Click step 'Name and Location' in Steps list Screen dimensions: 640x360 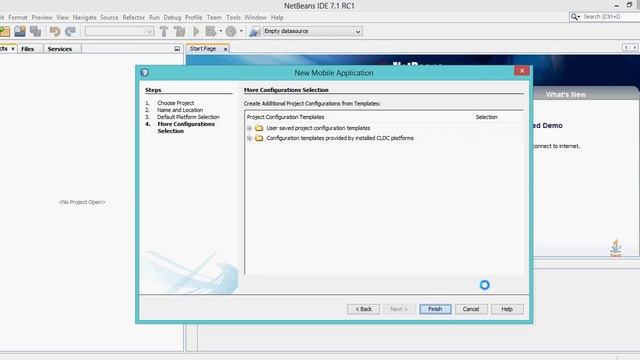(x=180, y=110)
